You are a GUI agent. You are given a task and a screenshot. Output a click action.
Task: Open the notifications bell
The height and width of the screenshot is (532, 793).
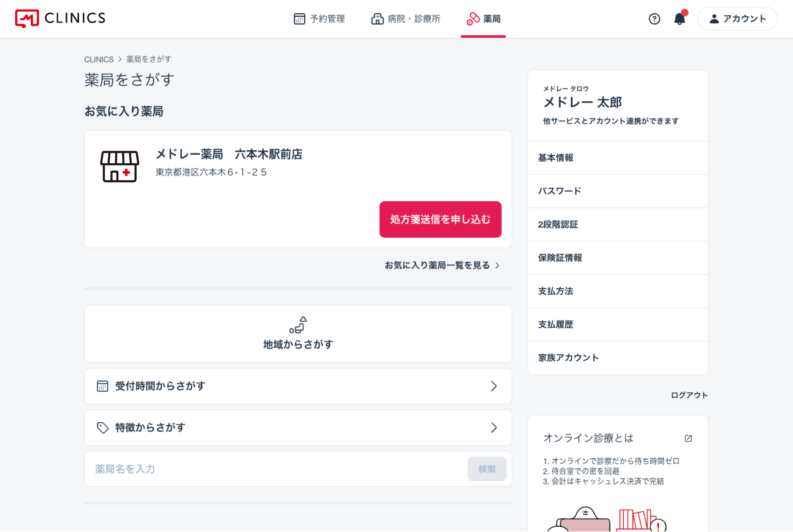click(x=680, y=18)
